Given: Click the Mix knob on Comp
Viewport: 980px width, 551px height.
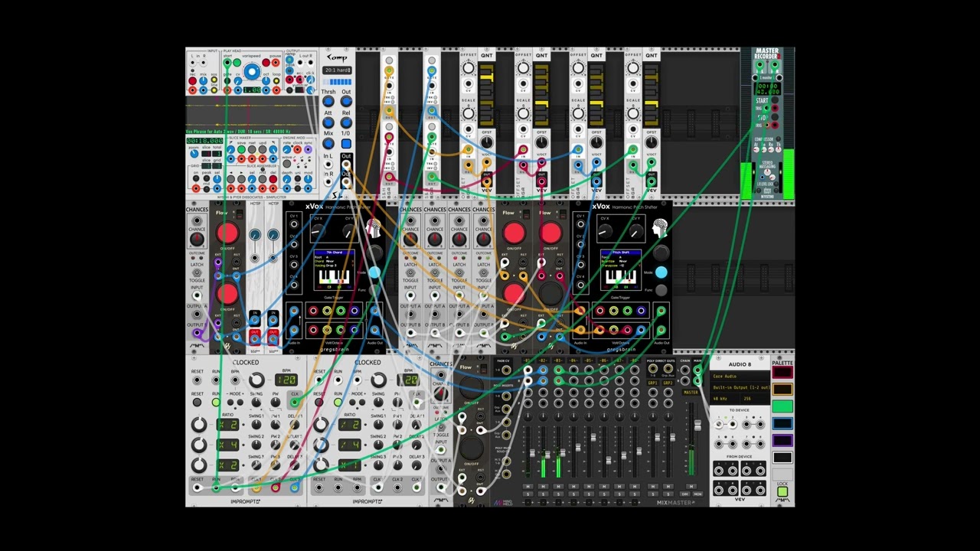Looking at the screenshot, I should (328, 144).
